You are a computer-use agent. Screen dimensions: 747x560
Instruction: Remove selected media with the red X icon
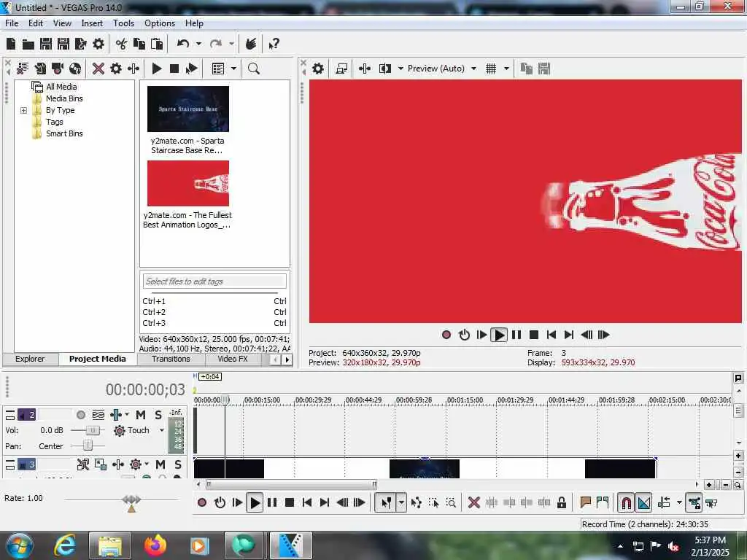pos(98,69)
